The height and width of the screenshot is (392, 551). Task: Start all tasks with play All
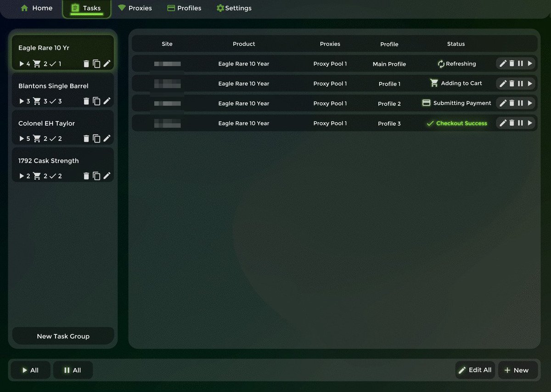(30, 370)
